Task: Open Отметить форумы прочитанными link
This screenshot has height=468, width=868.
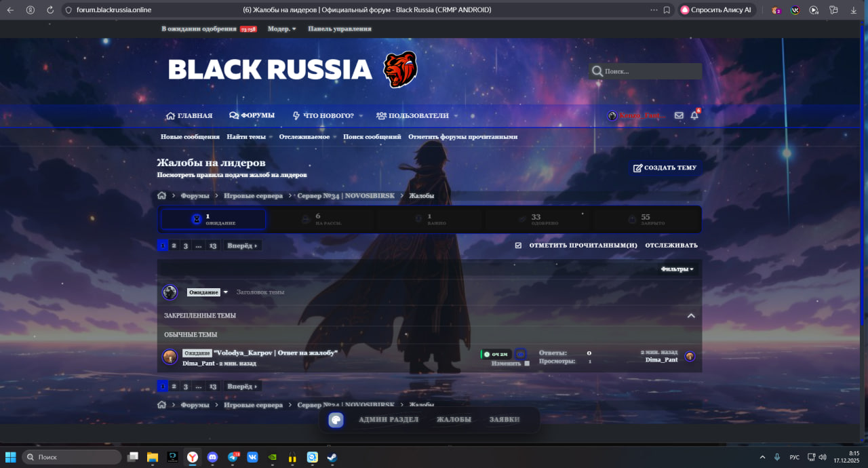Action: (462, 136)
